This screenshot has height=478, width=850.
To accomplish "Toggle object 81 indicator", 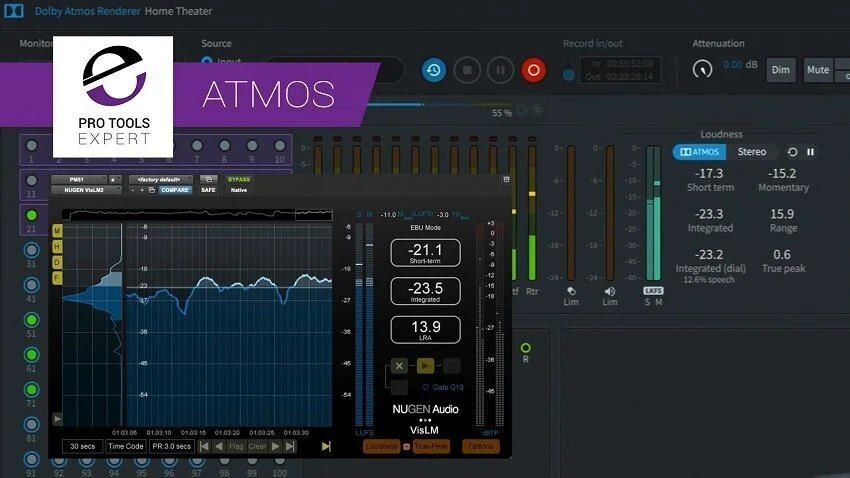I will point(31,424).
